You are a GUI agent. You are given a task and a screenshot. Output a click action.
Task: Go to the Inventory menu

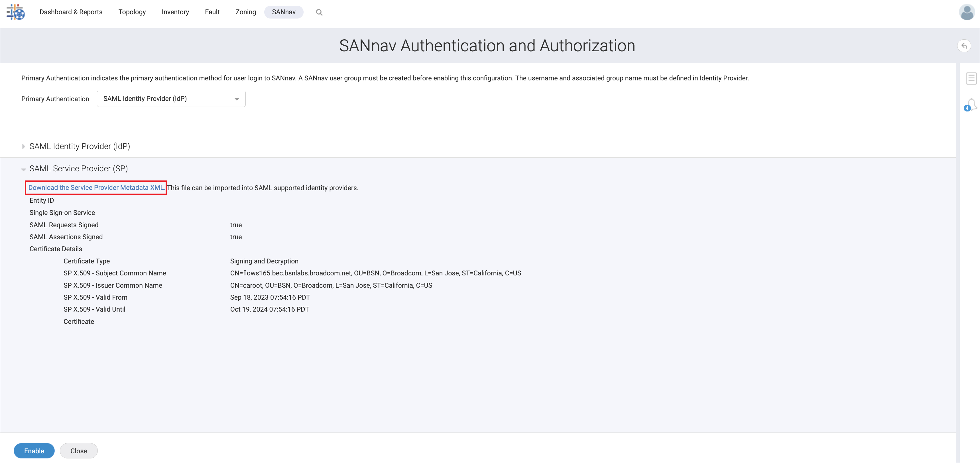[x=175, y=12]
